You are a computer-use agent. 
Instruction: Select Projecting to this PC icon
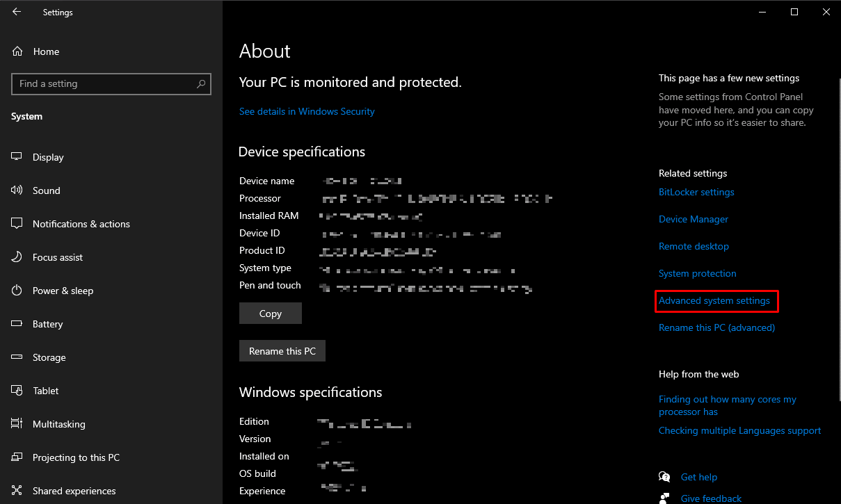[x=17, y=457]
